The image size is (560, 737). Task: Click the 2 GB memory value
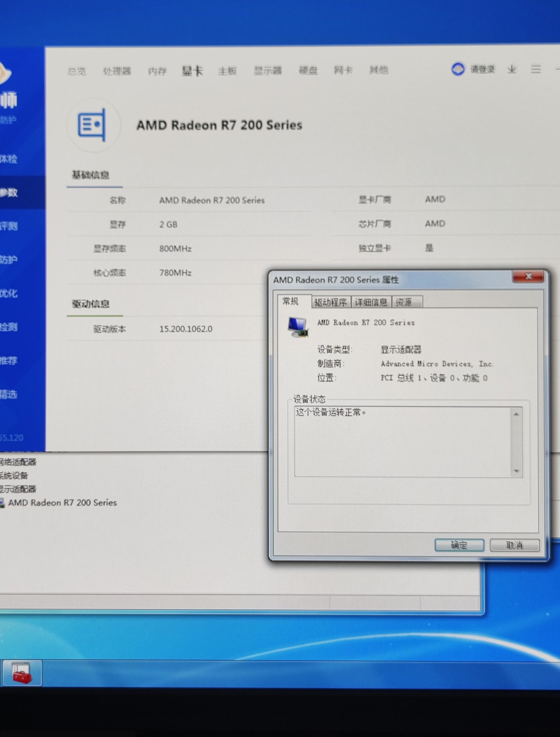click(168, 225)
